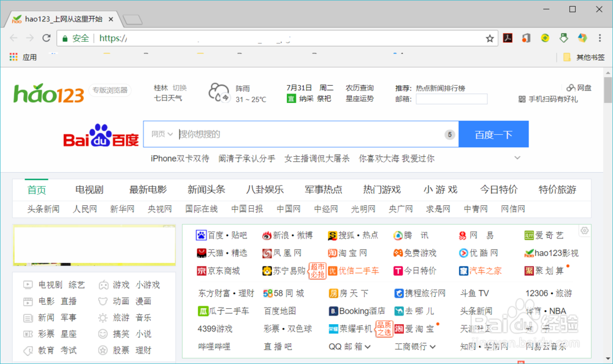Open sidebar 电视剧 category link
The image size is (613, 364).
50,284
